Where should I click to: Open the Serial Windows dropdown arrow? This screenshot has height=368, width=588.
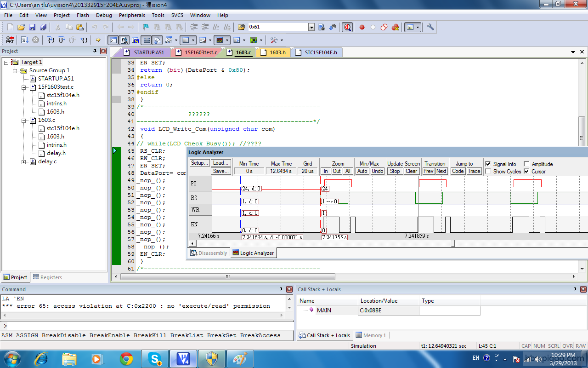coord(210,40)
